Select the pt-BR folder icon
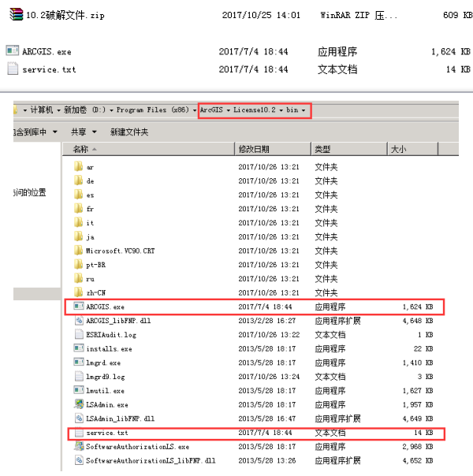Image resolution: width=473 pixels, height=476 pixels. coord(78,264)
